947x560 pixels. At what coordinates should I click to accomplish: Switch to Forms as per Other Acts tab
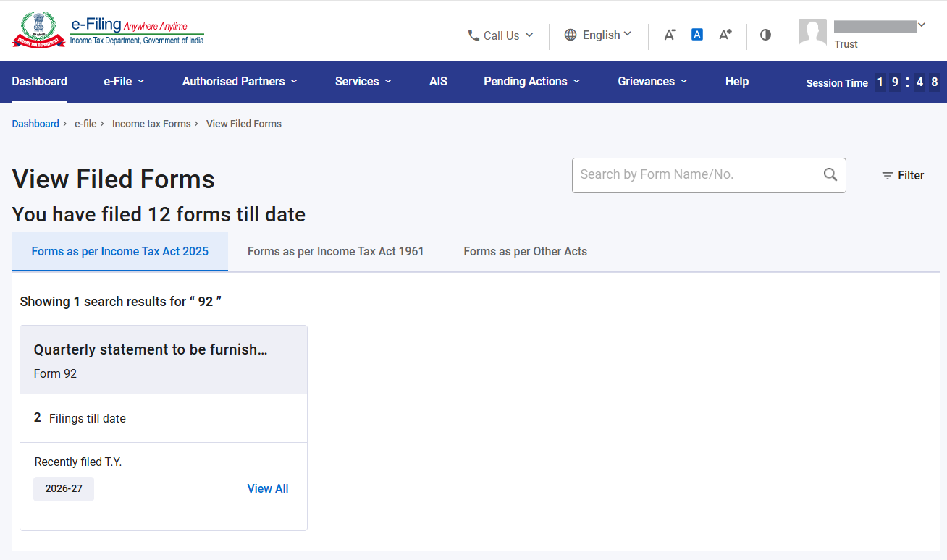pos(526,252)
